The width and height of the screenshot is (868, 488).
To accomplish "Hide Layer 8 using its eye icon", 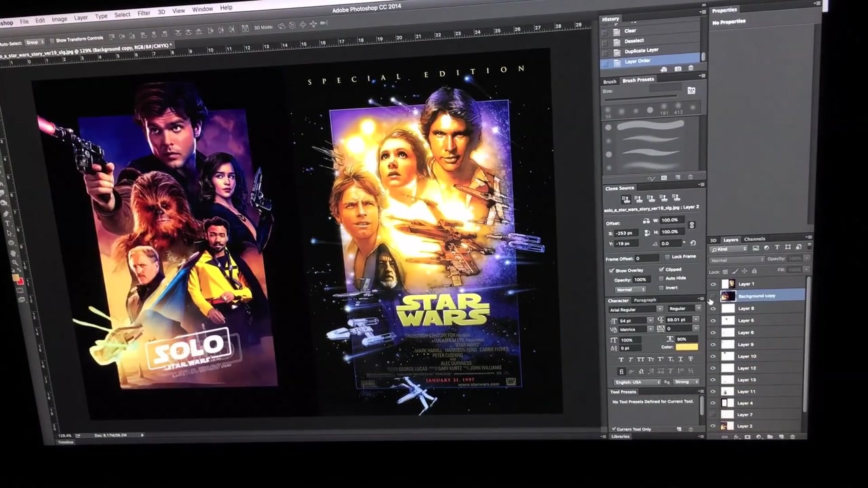I will 713,308.
